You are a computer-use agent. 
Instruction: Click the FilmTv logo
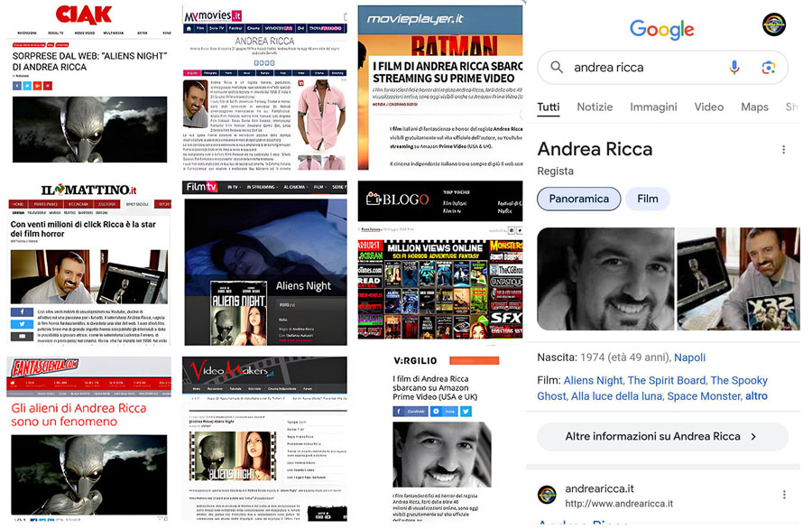[201, 187]
